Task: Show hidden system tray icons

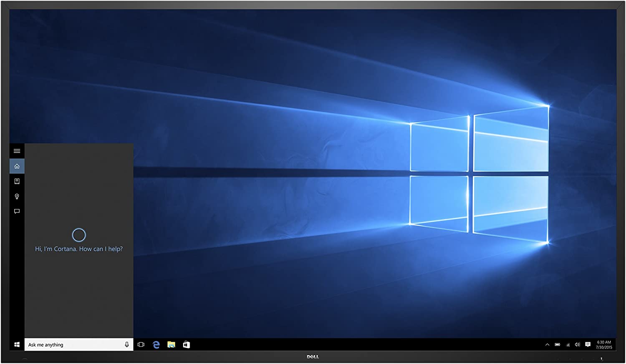Action: 547,345
